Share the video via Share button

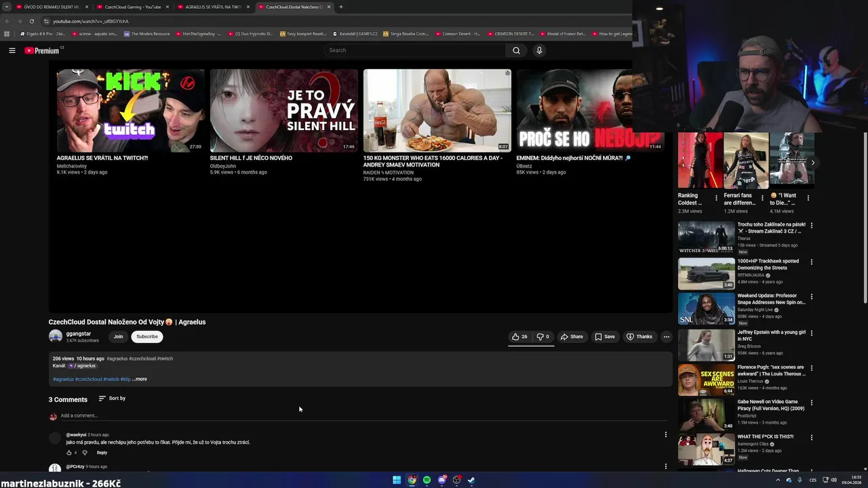tap(572, 337)
